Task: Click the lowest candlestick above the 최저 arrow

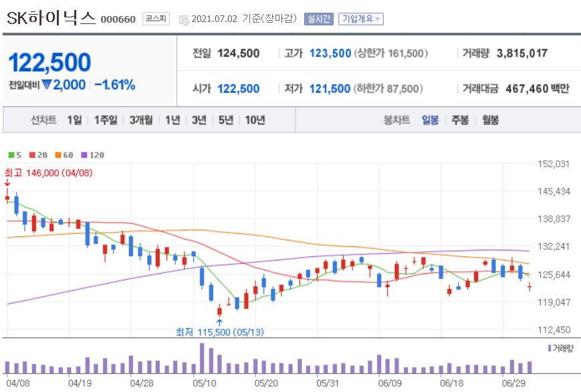Action: click(x=219, y=311)
